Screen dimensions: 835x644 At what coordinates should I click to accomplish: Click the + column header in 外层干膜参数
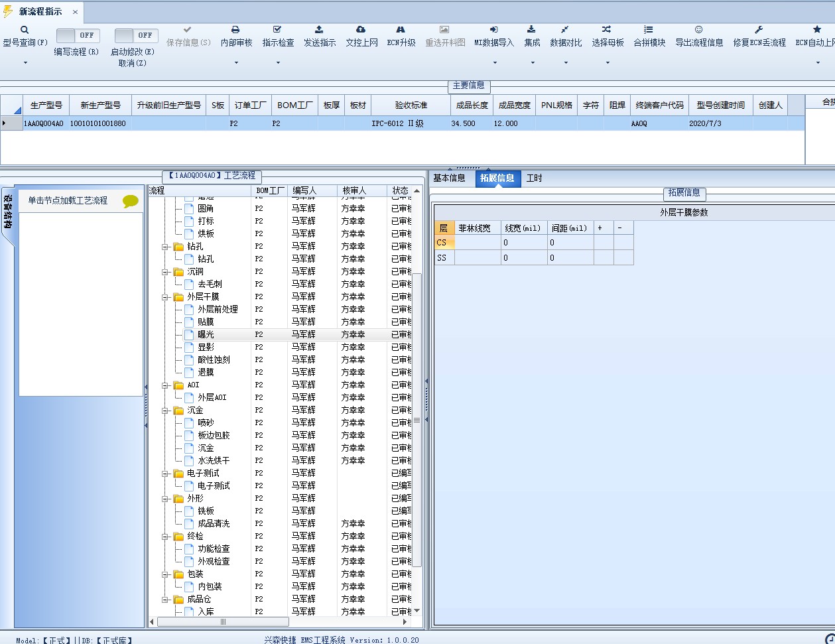[x=604, y=228]
